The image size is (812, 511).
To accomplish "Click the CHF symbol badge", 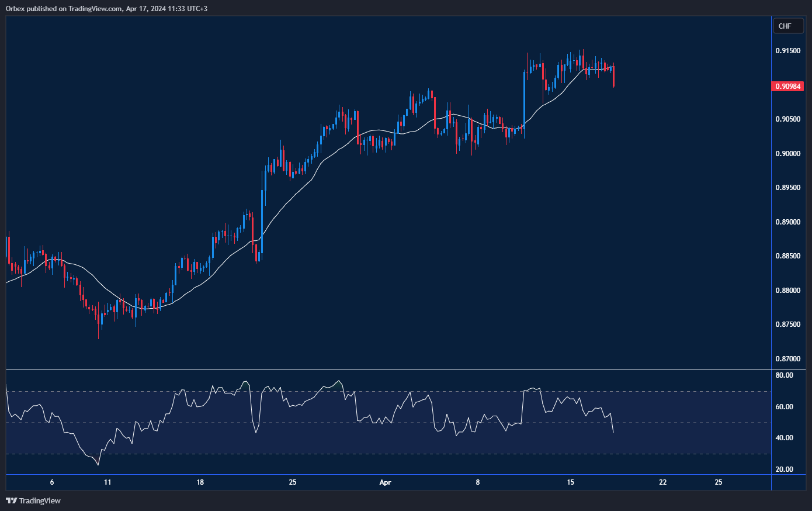I will pyautogui.click(x=788, y=26).
